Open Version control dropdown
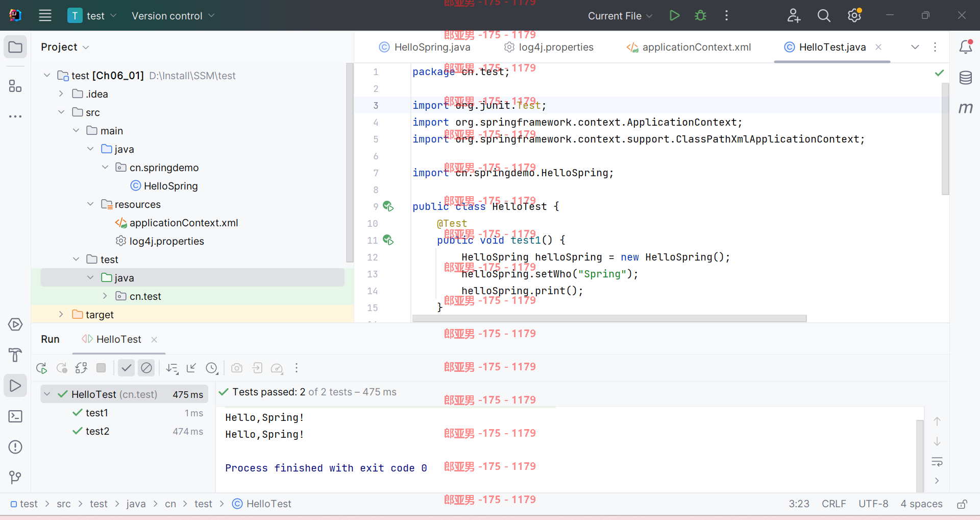The height and width of the screenshot is (520, 980). tap(173, 15)
